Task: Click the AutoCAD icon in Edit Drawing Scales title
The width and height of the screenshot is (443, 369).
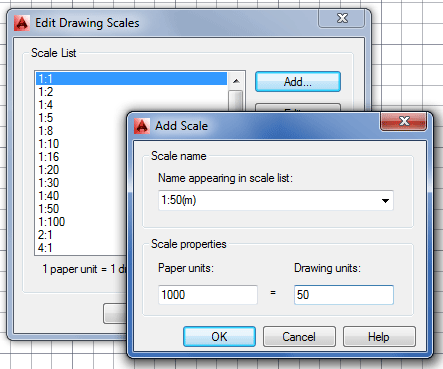Action: point(22,23)
